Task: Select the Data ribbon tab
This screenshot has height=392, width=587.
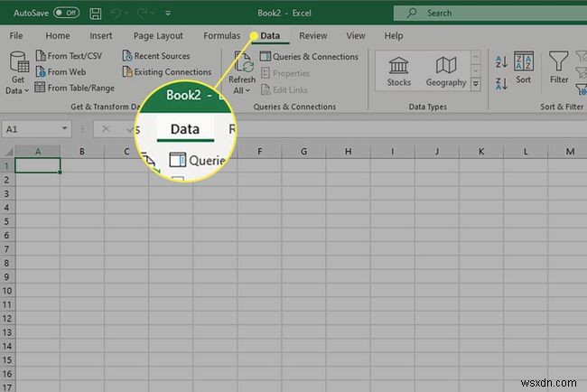Action: click(270, 36)
